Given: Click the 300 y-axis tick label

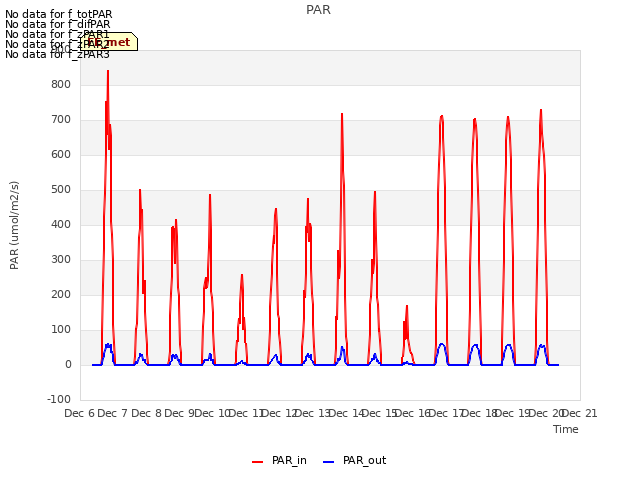Looking at the screenshot, I should click(61, 260).
